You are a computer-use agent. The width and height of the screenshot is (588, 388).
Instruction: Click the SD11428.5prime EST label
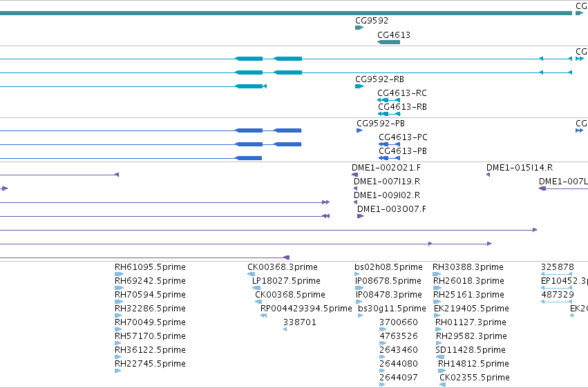[x=471, y=351]
